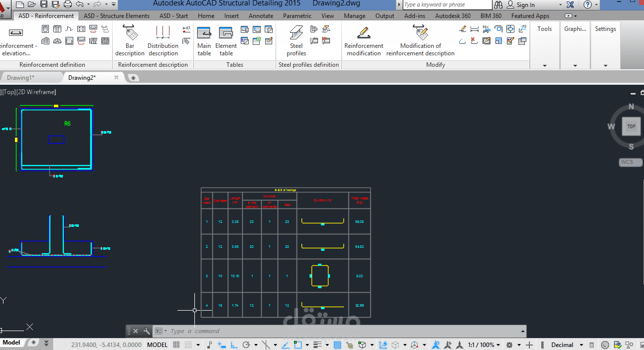Viewport: 644px width, 350px height.
Task: Open the quick access toolbar customize arrow
Action: (114, 4)
